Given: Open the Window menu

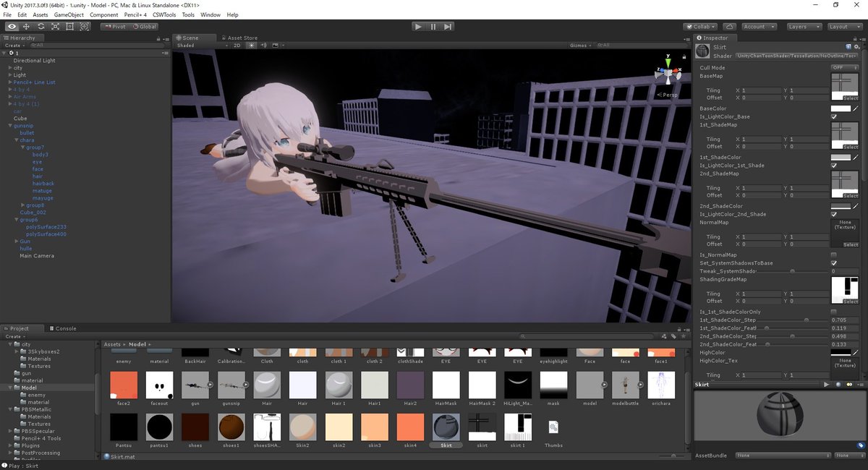Looking at the screenshot, I should point(210,14).
